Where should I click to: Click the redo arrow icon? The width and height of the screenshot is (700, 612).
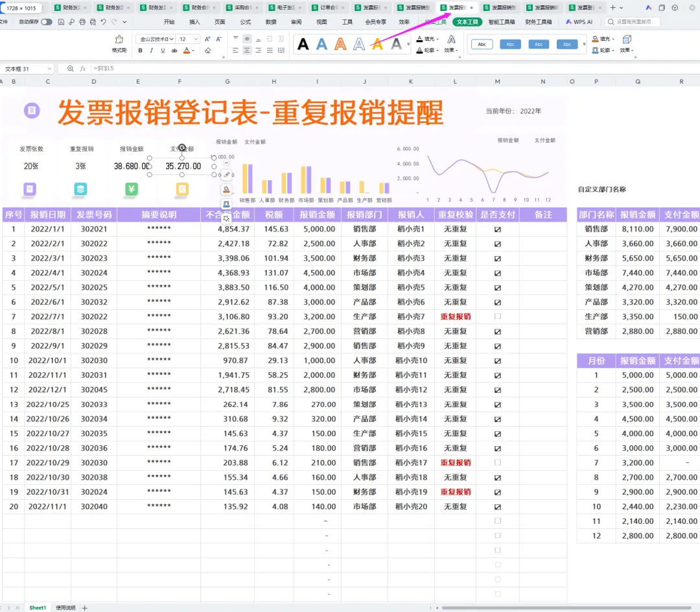114,21
